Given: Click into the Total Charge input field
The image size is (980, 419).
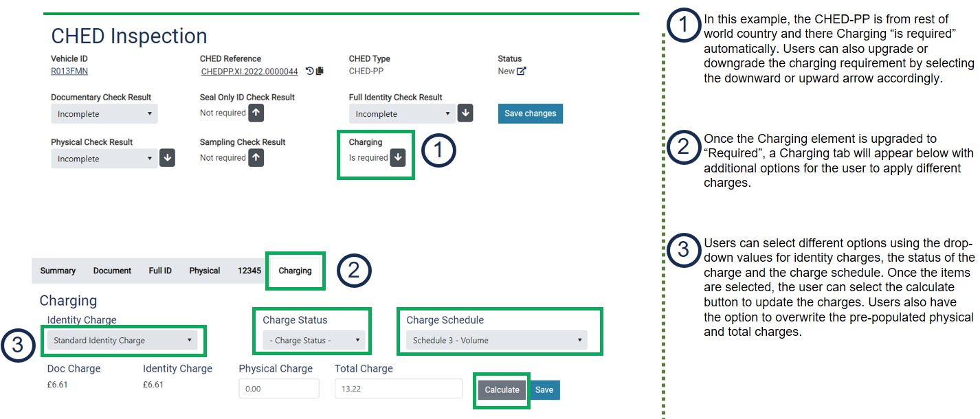Looking at the screenshot, I should point(398,389).
